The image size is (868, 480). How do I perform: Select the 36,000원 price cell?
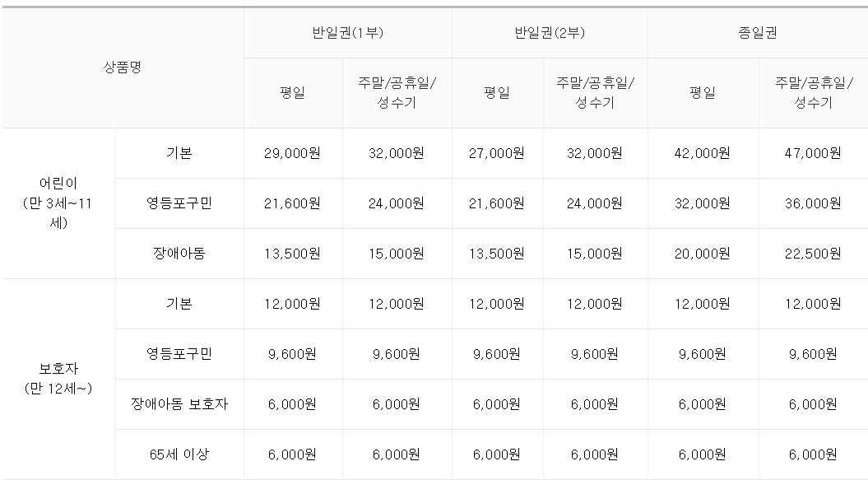coord(813,203)
